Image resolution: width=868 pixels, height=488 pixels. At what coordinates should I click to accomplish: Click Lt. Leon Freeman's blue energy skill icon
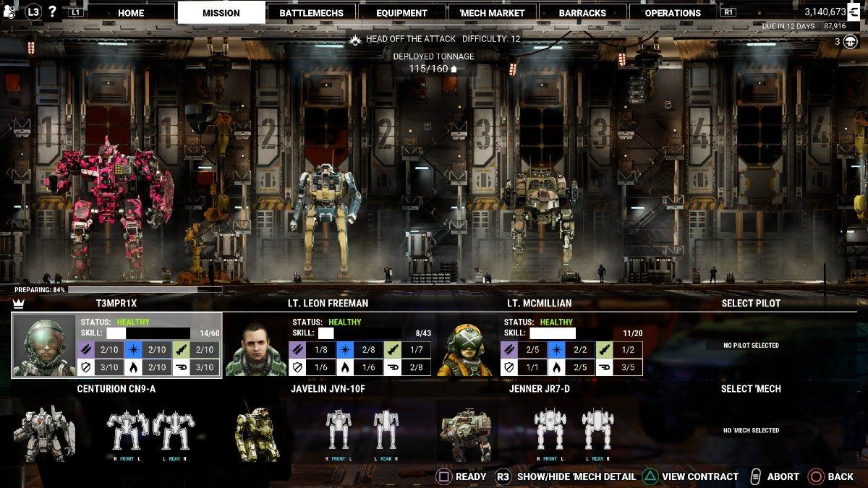344,351
